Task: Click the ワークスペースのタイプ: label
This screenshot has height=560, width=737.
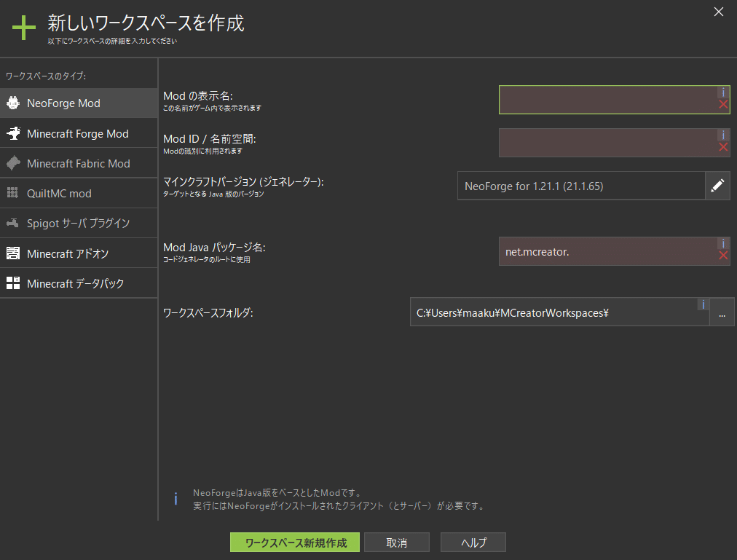Action: pos(46,76)
